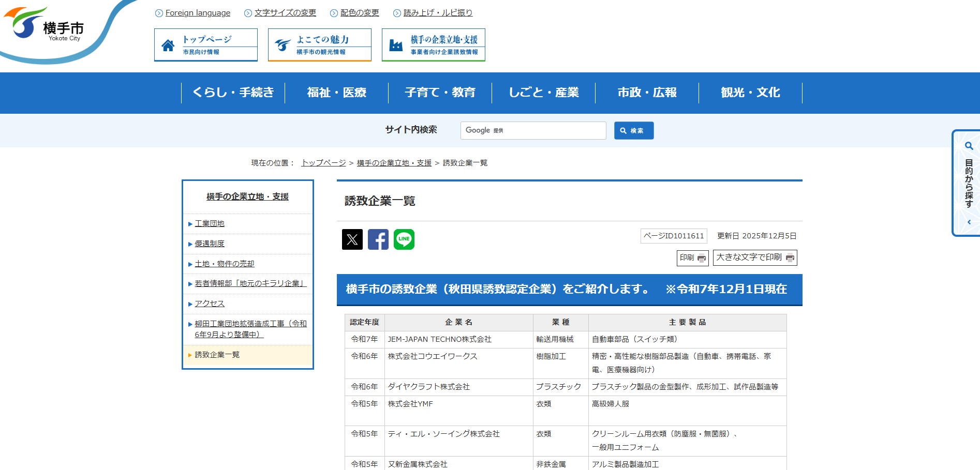Open sidebar link 土地・物件の売却
The height and width of the screenshot is (470, 980).
225,264
